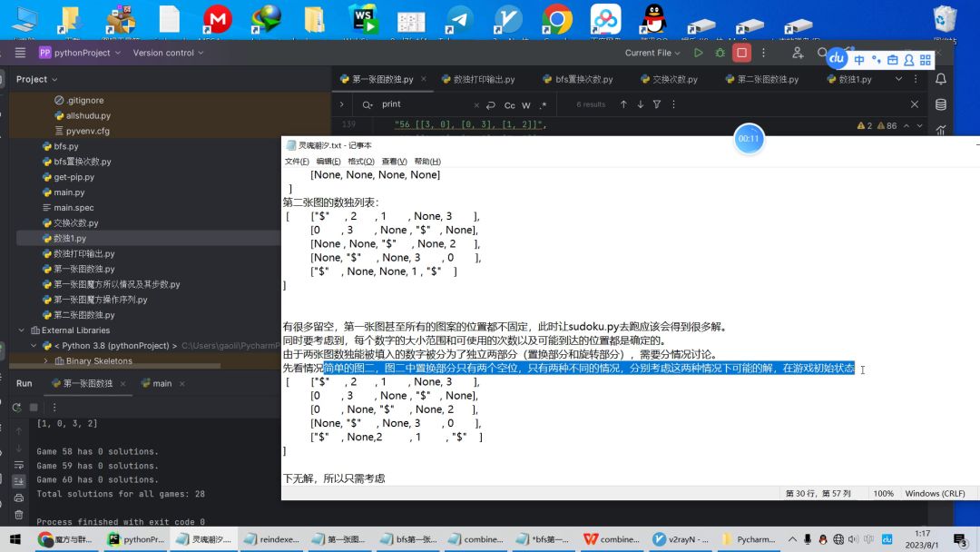This screenshot has width=980, height=552.
Task: Click the print icon in the Run panel
Action: [x=18, y=498]
